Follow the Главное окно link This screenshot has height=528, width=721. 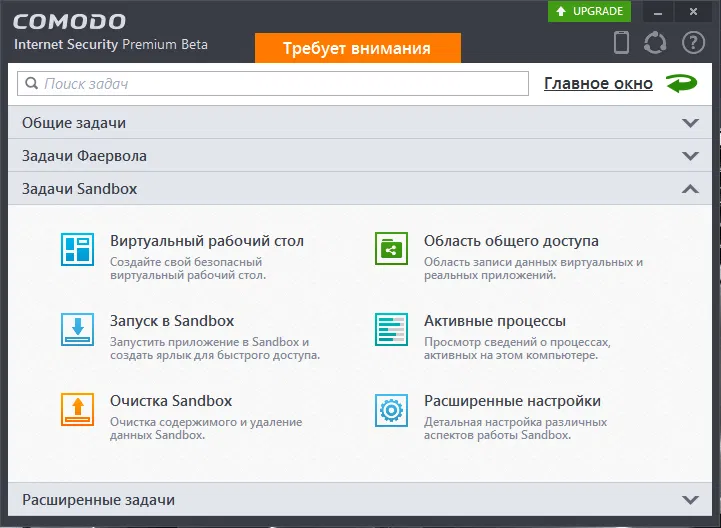598,84
